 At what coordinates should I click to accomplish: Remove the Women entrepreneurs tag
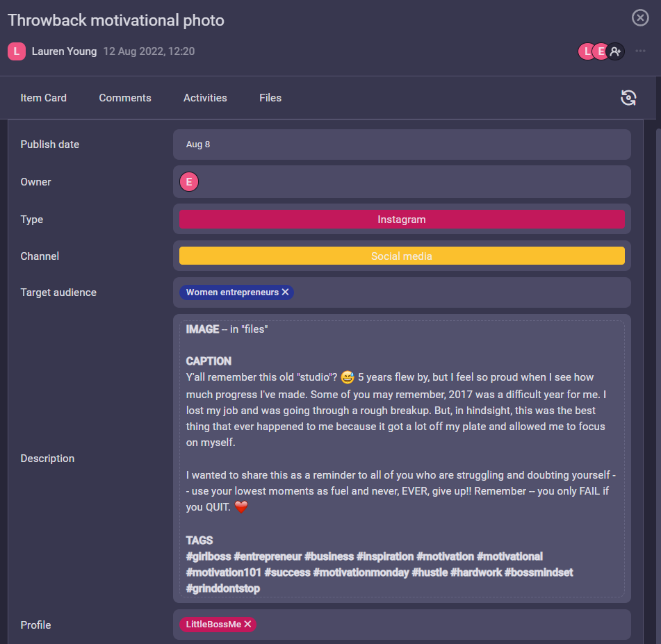pyautogui.click(x=285, y=292)
